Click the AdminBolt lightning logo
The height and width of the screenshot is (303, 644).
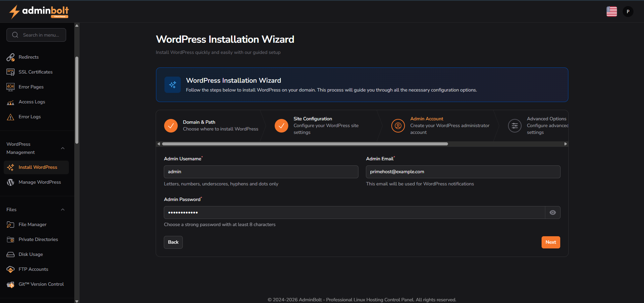pyautogui.click(x=14, y=12)
